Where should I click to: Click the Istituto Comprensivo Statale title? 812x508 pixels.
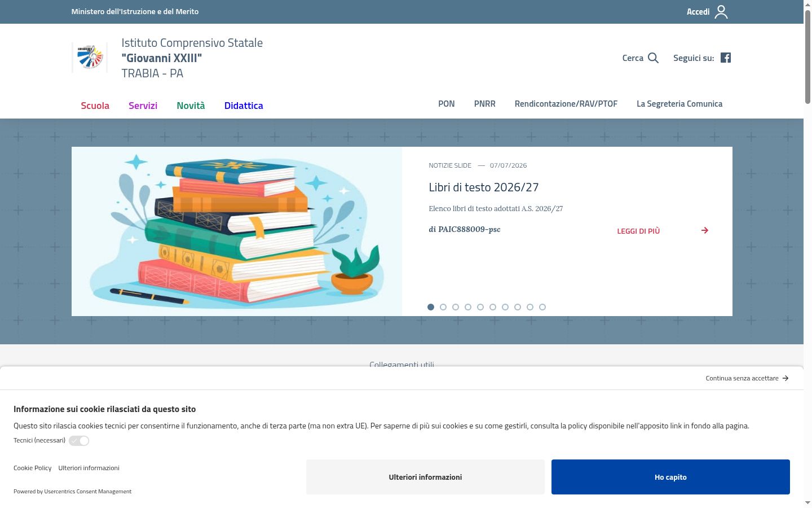[x=192, y=43]
